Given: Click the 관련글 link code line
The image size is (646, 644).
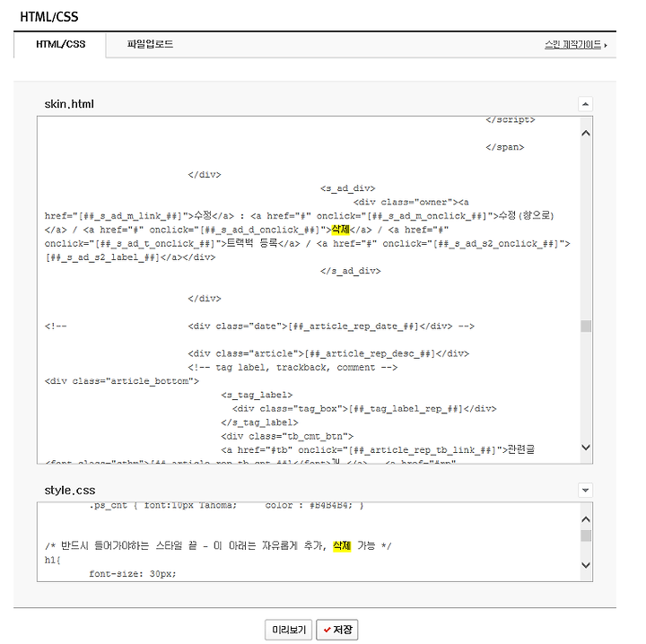Looking at the screenshot, I should 378,450.
